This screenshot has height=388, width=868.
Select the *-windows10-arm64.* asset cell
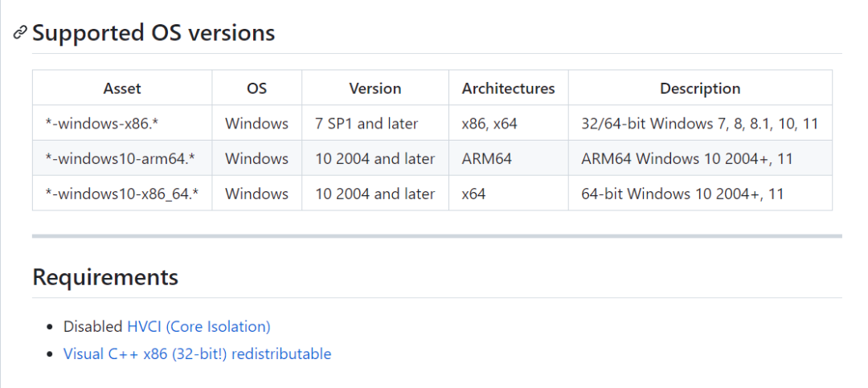click(120, 159)
